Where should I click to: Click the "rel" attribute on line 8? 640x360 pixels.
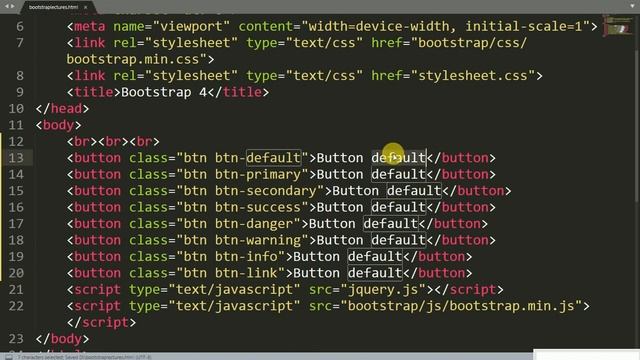[x=125, y=76]
